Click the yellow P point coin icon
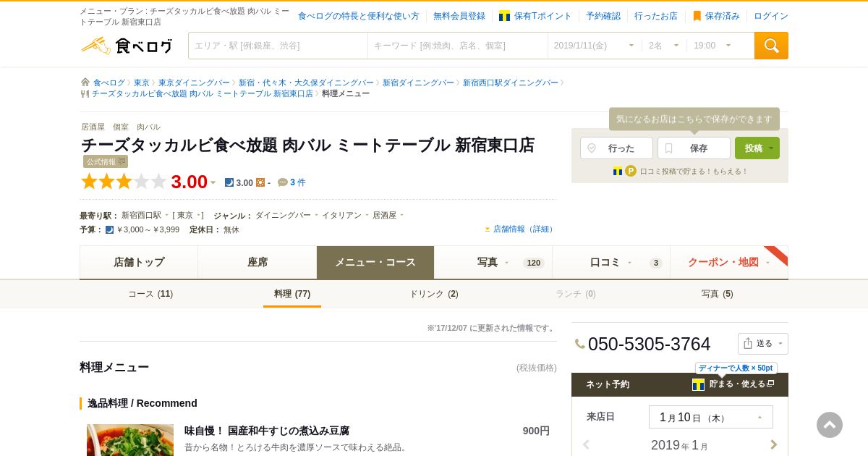This screenshot has width=868, height=456. coord(631,172)
